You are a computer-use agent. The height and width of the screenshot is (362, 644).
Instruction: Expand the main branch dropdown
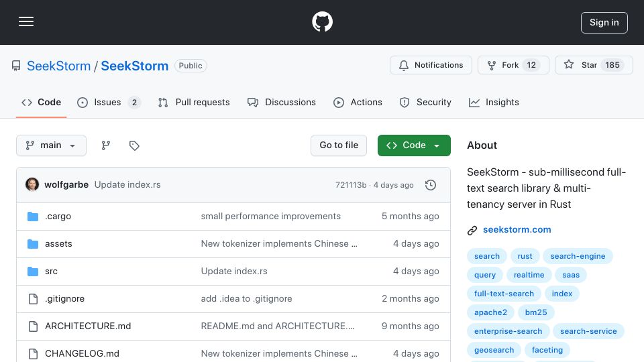(52, 145)
